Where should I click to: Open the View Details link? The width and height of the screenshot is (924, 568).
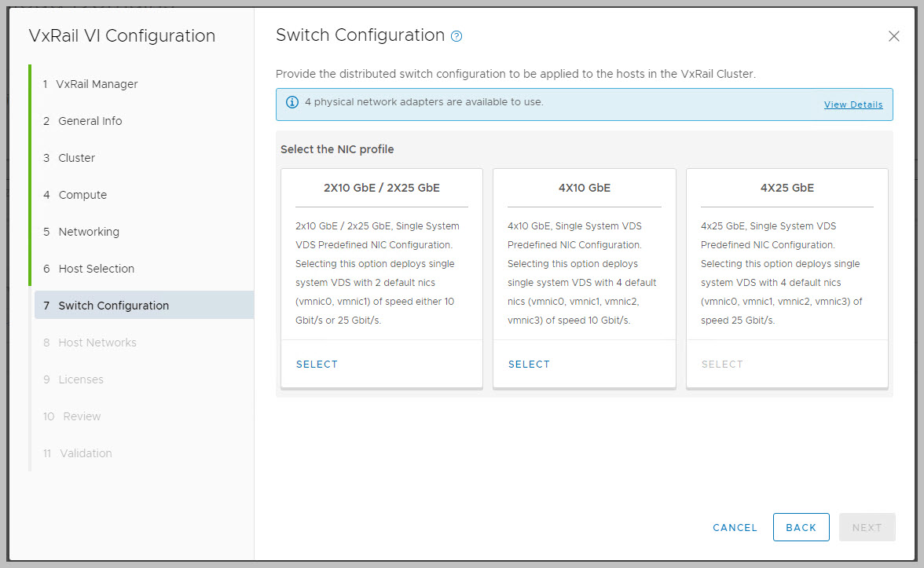852,104
